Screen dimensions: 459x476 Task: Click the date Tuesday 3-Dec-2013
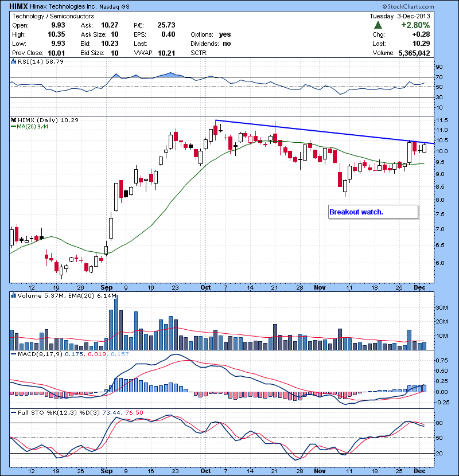(x=400, y=16)
